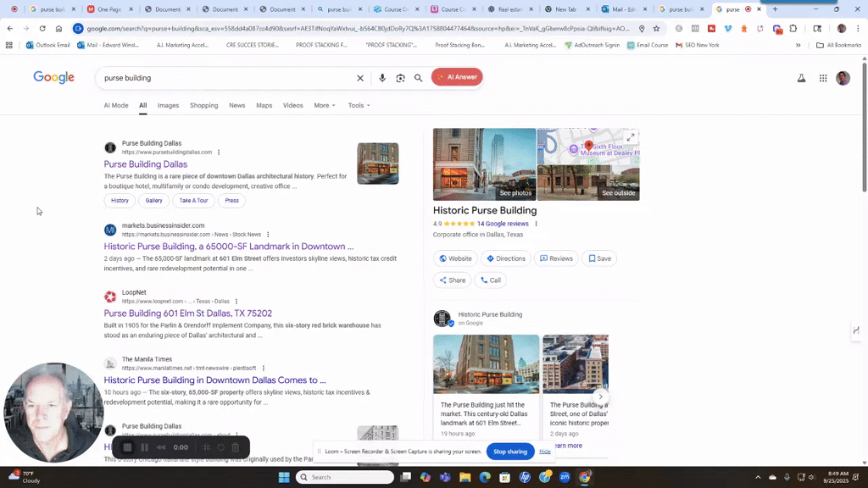Image resolution: width=868 pixels, height=488 pixels.
Task: Open three-dot menu for Business Insider result
Action: point(268,235)
